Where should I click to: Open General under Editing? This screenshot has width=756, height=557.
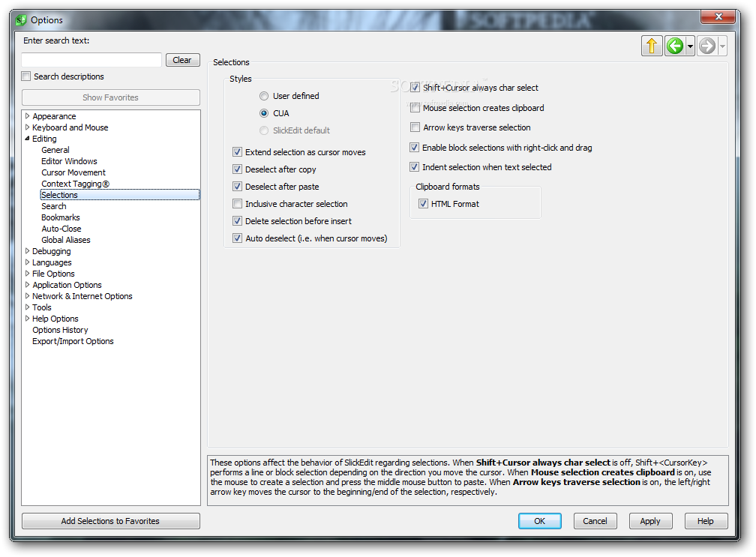click(55, 150)
